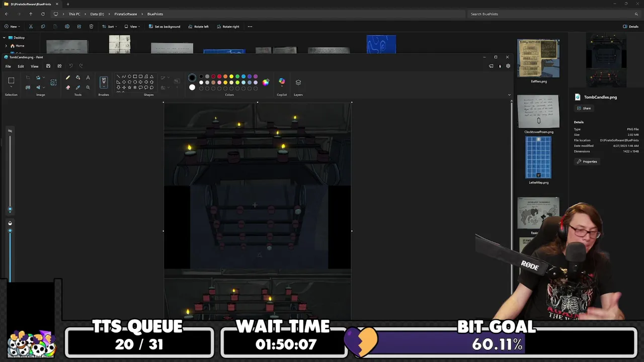This screenshot has height=362, width=644.
Task: Open Explorer See more ellipsis menu
Action: pos(250,27)
